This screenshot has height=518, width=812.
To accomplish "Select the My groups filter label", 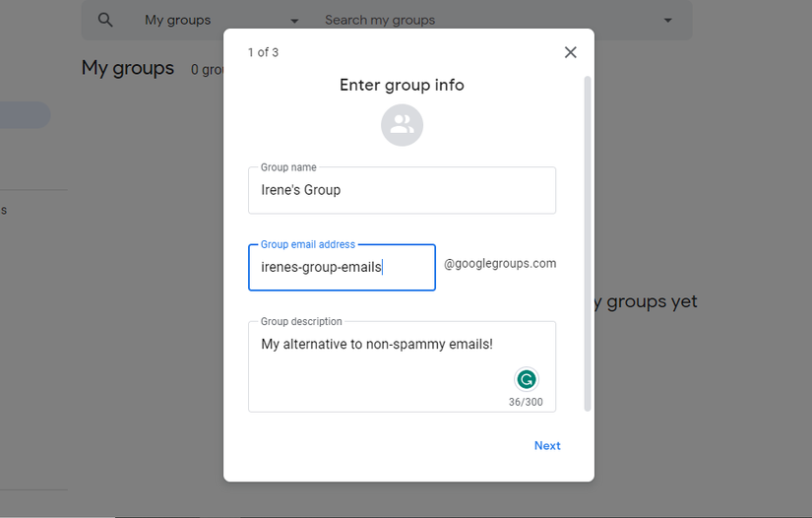I will pos(177,20).
